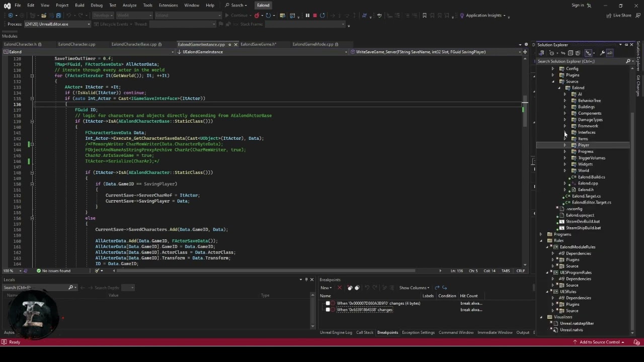Collapse all in Solution Explorer toolbar
The width and height of the screenshot is (644, 362).
tap(570, 53)
